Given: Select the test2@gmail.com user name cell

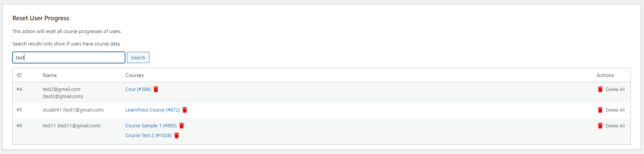Looking at the screenshot, I should (63, 93).
